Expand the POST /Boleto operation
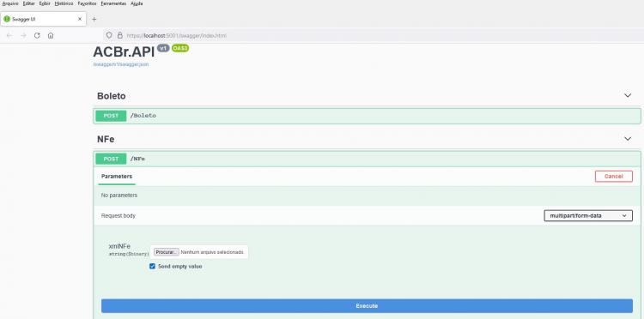Viewport: 644px width, 319px height. [367, 116]
